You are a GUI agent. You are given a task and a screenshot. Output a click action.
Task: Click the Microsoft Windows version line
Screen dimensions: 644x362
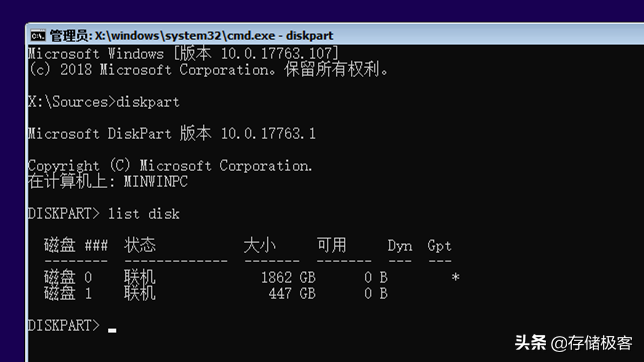pyautogui.click(x=184, y=53)
